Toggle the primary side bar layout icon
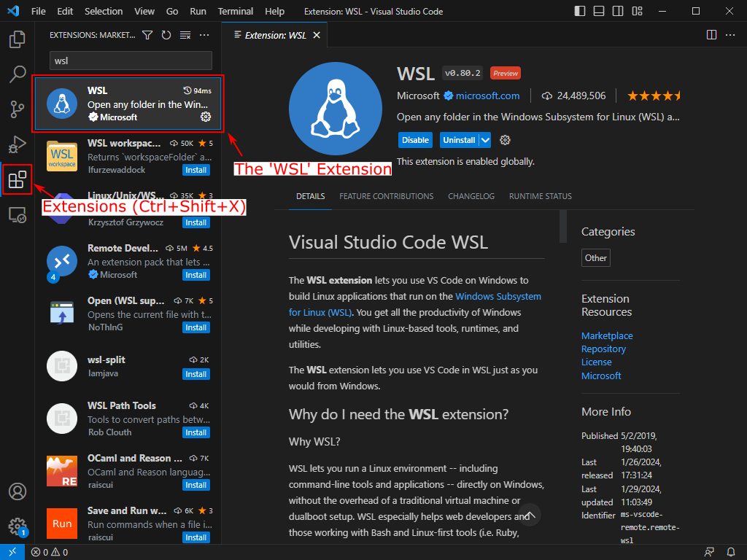 pos(580,11)
